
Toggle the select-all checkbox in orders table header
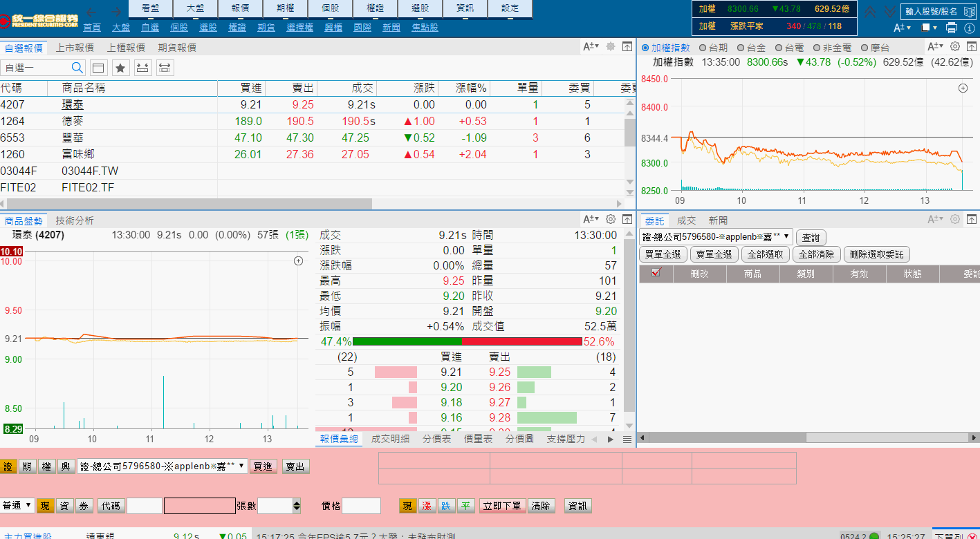(656, 273)
